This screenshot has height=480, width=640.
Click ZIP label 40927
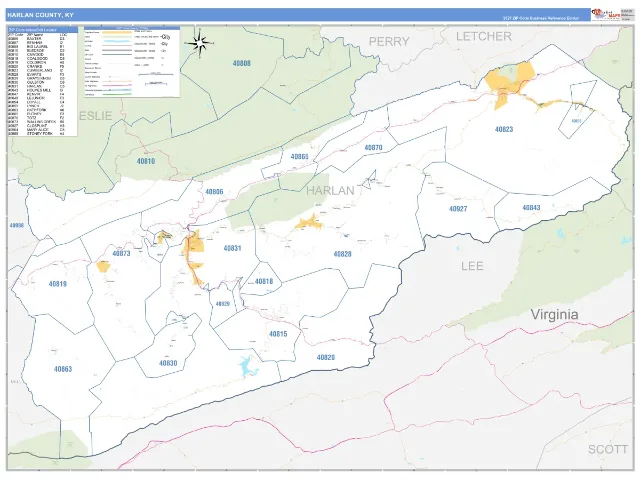click(x=458, y=209)
